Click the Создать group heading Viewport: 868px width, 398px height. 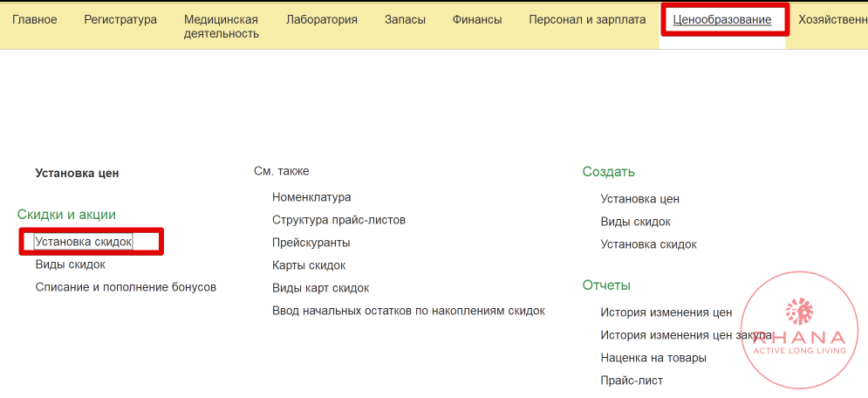[x=608, y=172]
